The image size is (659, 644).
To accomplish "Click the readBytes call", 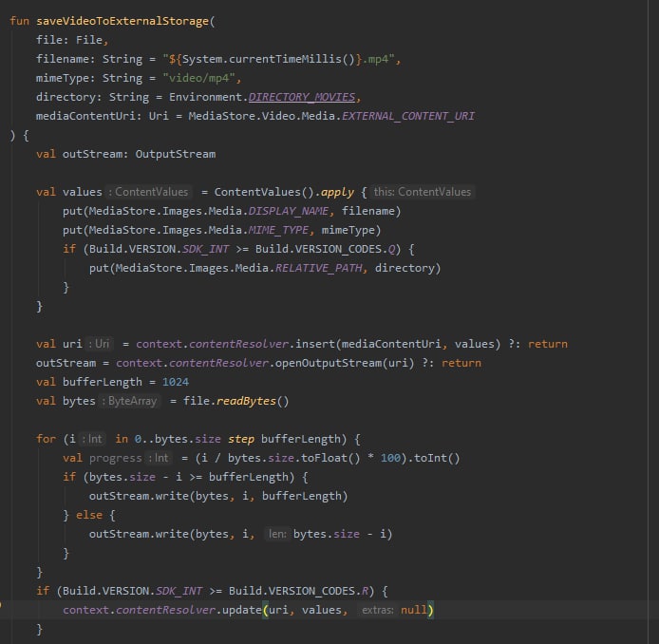I will pyautogui.click(x=246, y=401).
